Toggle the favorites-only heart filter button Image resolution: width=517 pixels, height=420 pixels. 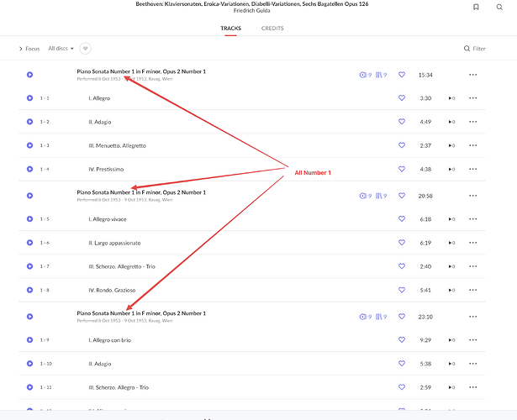(x=85, y=49)
